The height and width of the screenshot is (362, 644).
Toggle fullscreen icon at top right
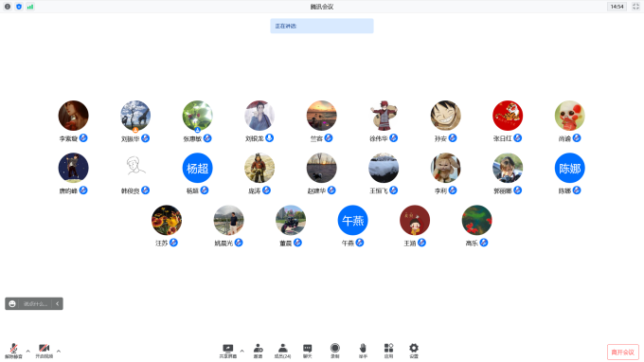click(635, 7)
